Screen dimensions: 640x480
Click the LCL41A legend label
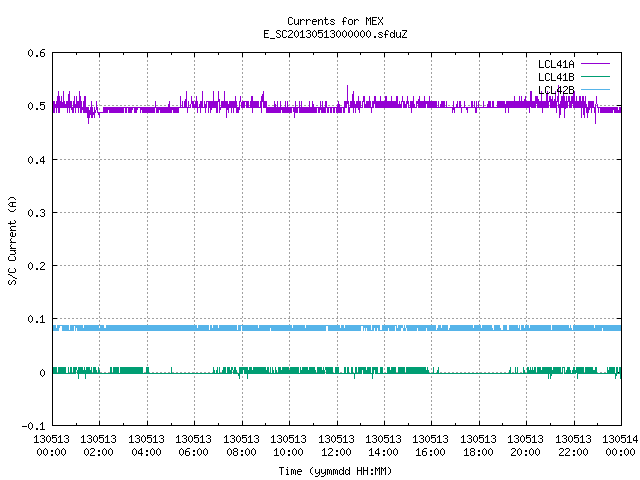pyautogui.click(x=556, y=64)
